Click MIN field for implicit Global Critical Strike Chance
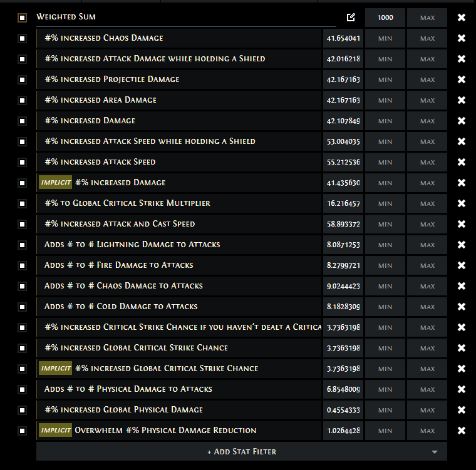Viewport: 476px width, 470px height. (385, 369)
